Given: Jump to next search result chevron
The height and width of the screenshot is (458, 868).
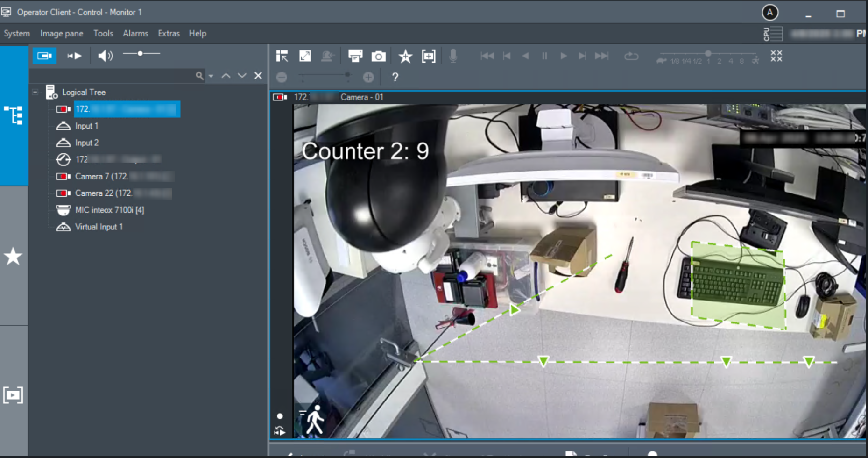Looking at the screenshot, I should pos(242,75).
